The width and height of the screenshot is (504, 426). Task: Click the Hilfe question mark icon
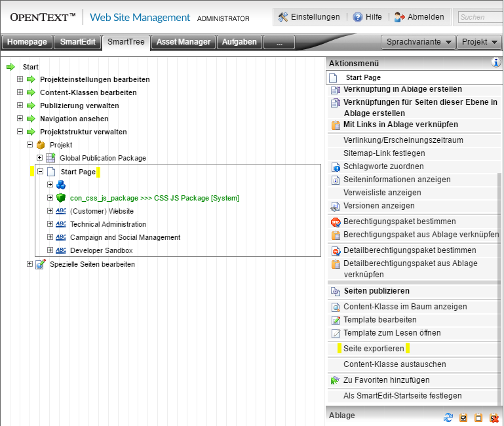click(357, 17)
